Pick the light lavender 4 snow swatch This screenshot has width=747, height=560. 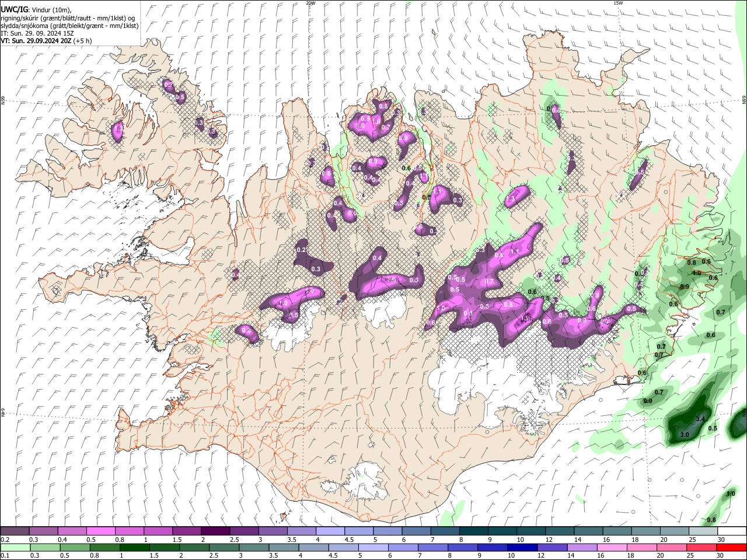pos(330,531)
